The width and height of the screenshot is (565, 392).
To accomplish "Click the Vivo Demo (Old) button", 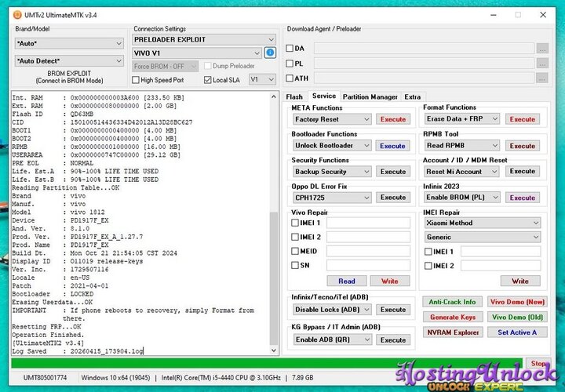I will click(517, 317).
